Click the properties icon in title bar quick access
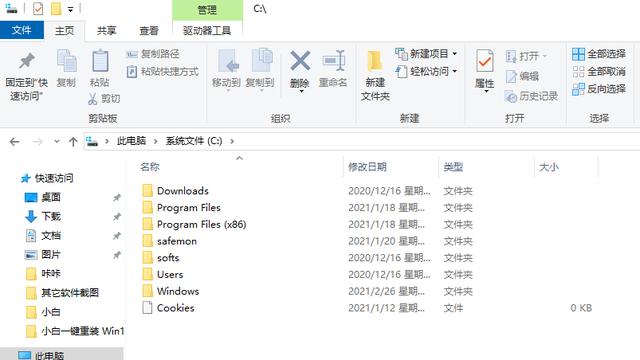 38,9
